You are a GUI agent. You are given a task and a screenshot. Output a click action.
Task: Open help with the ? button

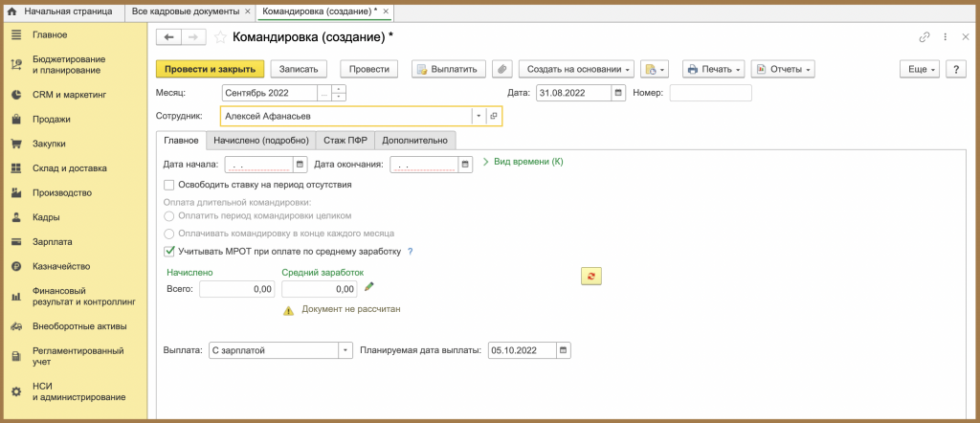point(956,69)
